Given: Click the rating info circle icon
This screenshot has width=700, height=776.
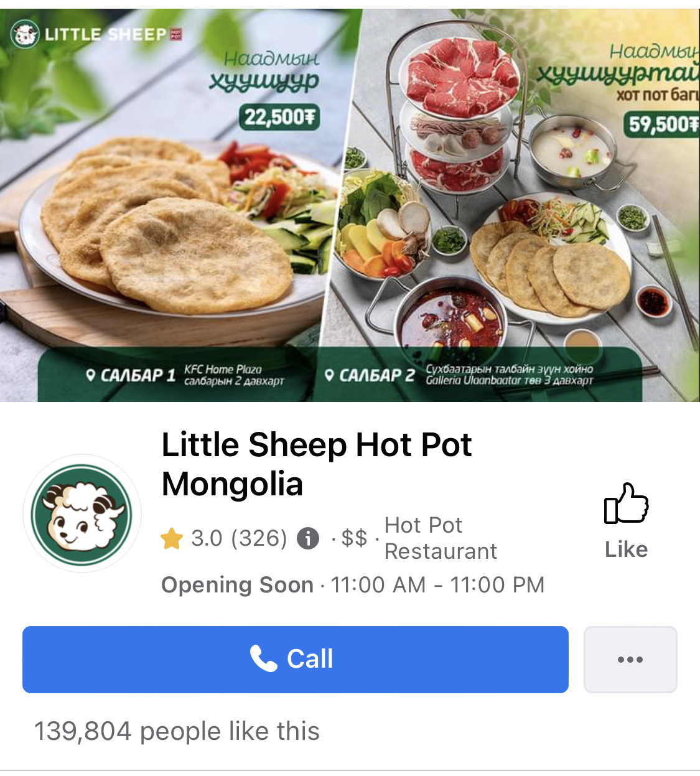Looking at the screenshot, I should 308,538.
